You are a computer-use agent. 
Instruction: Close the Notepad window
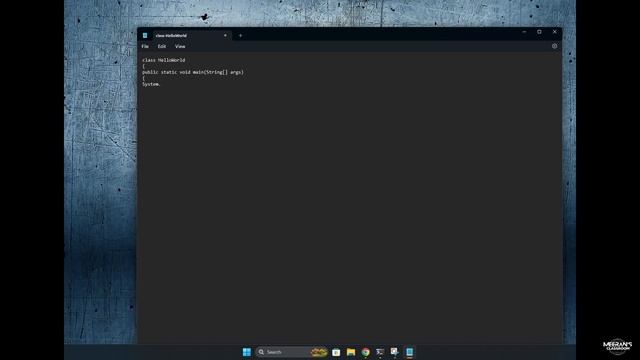click(x=554, y=32)
